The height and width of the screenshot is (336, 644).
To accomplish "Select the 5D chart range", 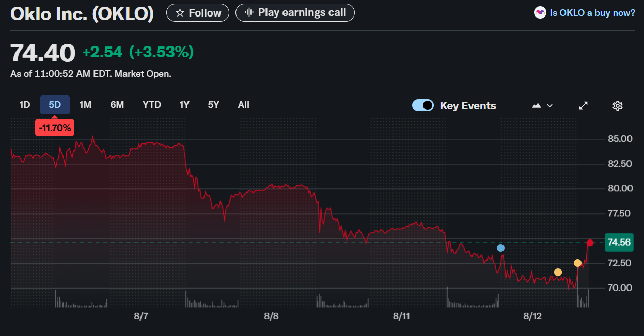I will click(55, 105).
